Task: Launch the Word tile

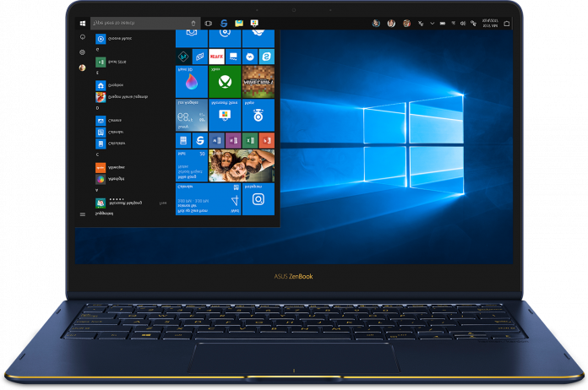Action: pyautogui.click(x=217, y=140)
